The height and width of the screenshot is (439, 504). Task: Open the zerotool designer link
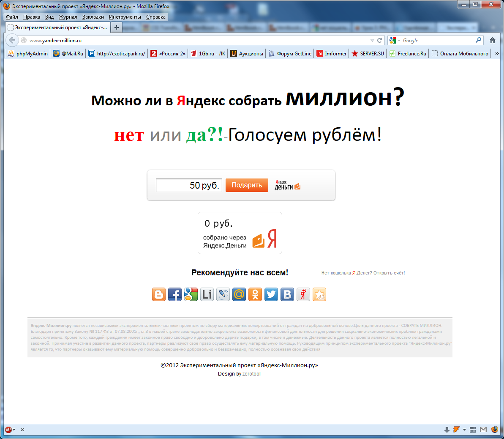pyautogui.click(x=251, y=373)
